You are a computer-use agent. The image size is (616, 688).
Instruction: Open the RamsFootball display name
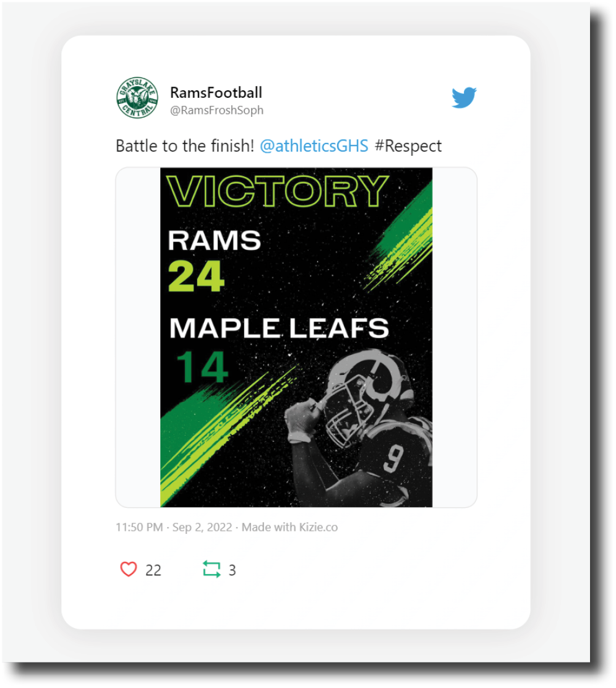click(x=216, y=92)
